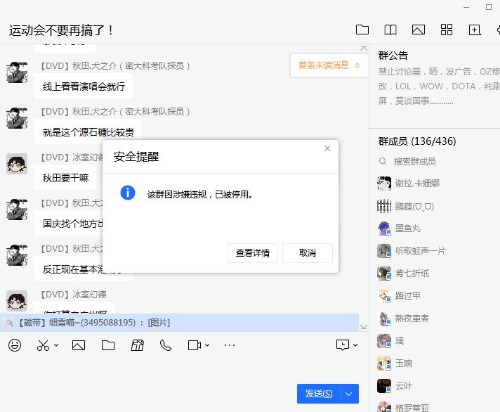
Task: Click the collapse arrow beside notification bar
Action: (363, 327)
